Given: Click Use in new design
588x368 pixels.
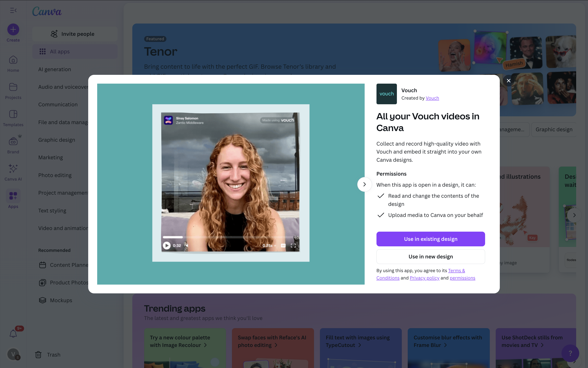Looking at the screenshot, I should [x=431, y=257].
